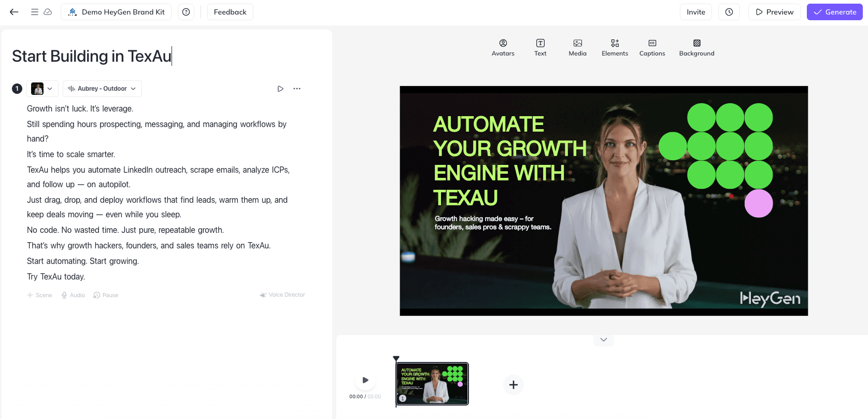Open the Aubrey - Outdoor voice dropdown
The height and width of the screenshot is (419, 868).
coord(102,89)
